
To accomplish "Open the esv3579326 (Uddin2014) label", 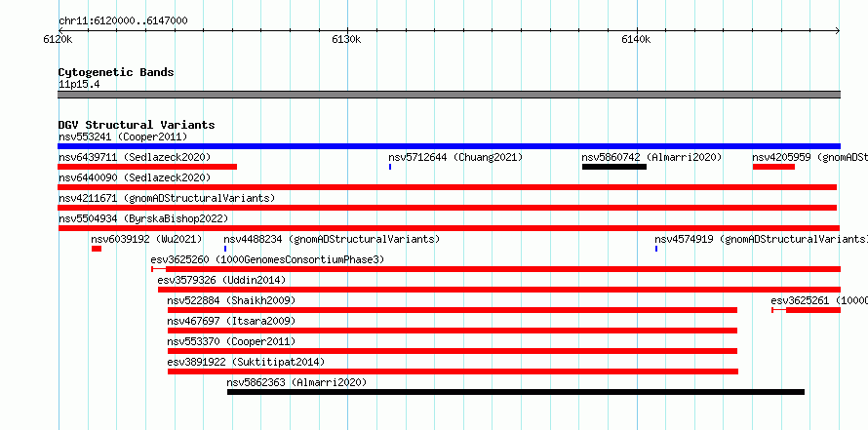I will coord(221,280).
